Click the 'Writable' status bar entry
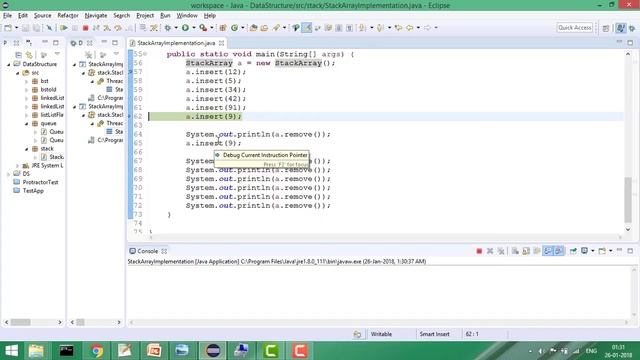Image resolution: width=640 pixels, height=360 pixels. tap(381, 334)
